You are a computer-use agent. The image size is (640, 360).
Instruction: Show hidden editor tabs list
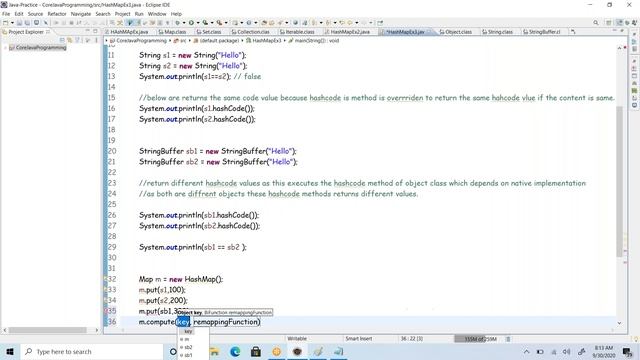point(573,31)
